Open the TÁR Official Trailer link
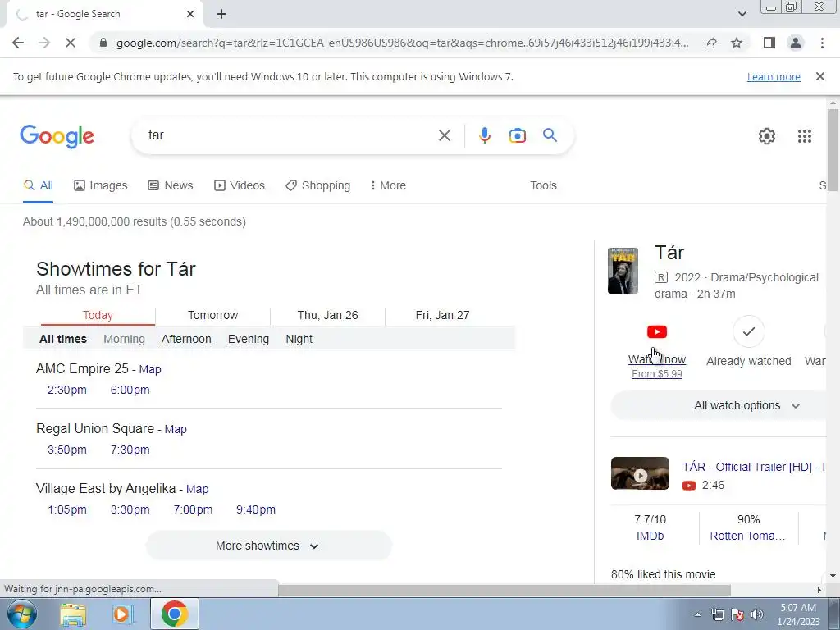The height and width of the screenshot is (630, 840). 754,467
